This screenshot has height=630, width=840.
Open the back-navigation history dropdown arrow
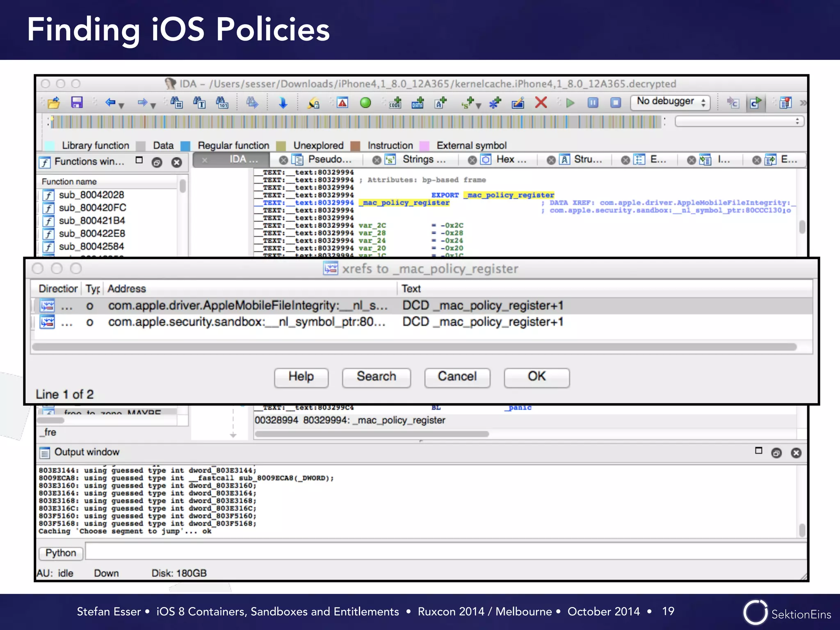pyautogui.click(x=121, y=106)
